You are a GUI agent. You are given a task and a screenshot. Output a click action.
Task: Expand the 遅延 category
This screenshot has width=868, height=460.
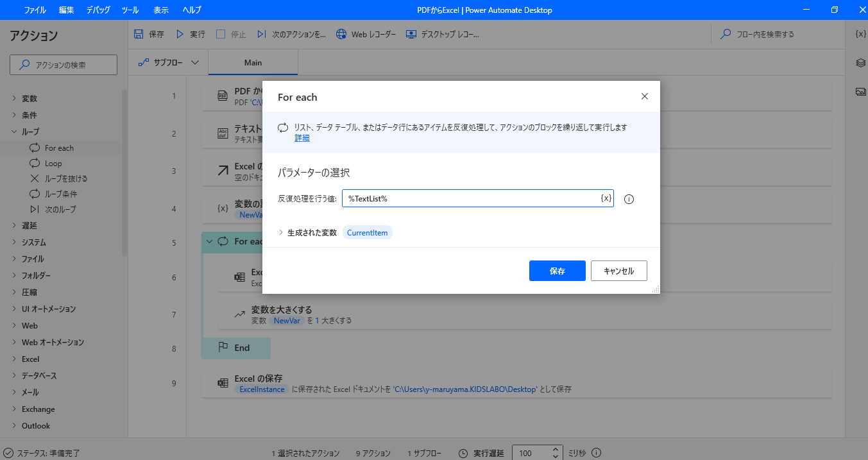pyautogui.click(x=14, y=225)
